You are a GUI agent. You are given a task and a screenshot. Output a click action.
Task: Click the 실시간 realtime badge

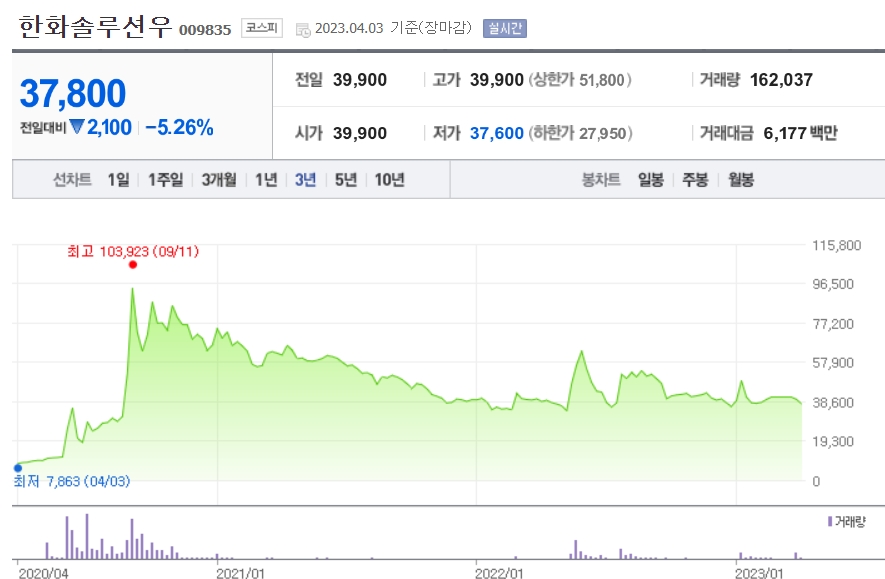point(505,28)
